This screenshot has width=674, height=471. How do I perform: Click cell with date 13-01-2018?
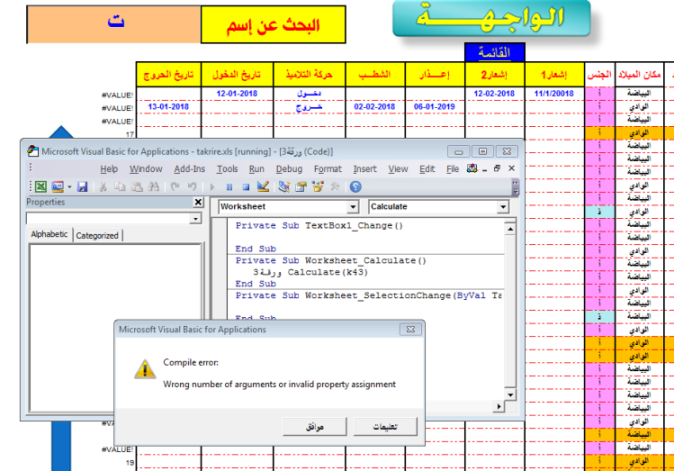coord(168,107)
